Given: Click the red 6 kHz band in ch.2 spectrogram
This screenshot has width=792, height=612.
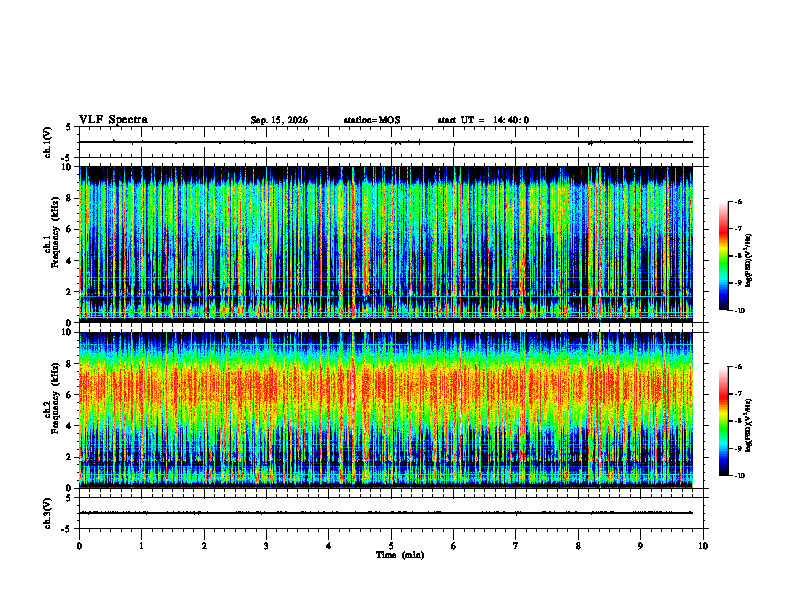Looking at the screenshot, I should (x=386, y=388).
